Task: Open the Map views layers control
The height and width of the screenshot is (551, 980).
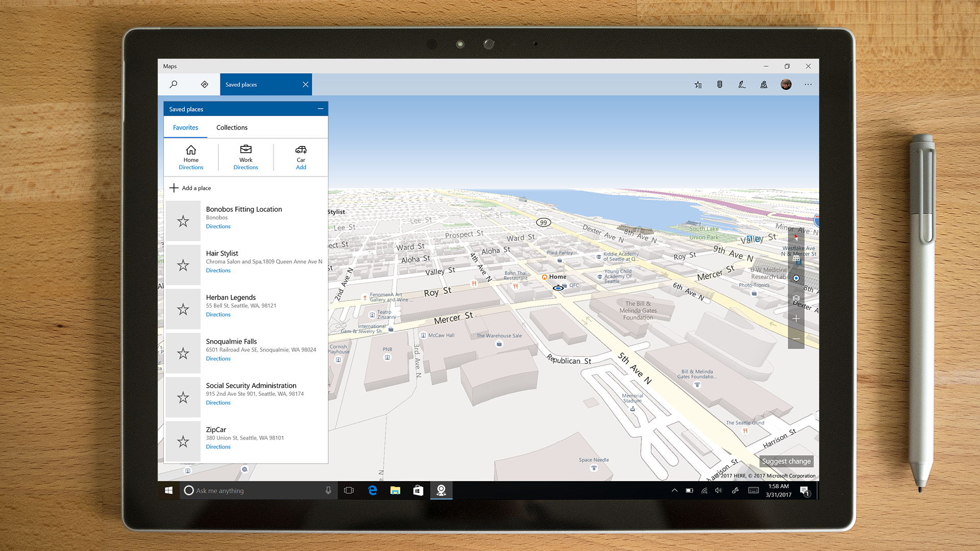Action: [796, 298]
